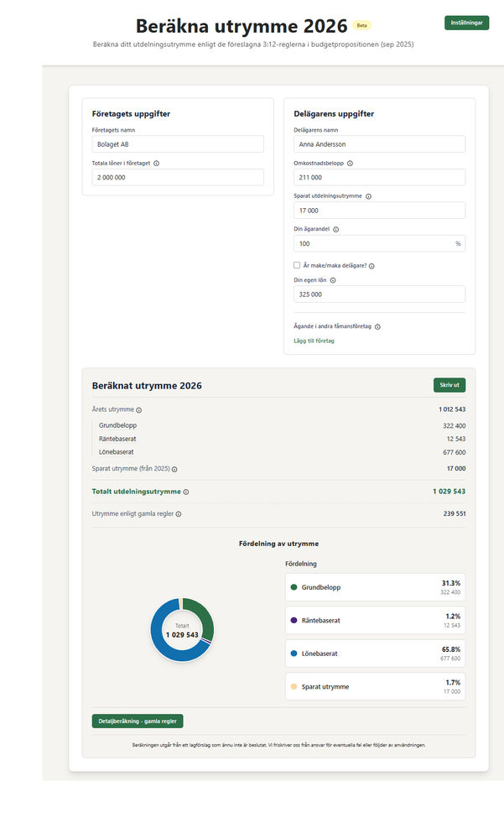
Task: Click info icon beside Sparat utdelningsutrymme label
Action: [x=369, y=196]
